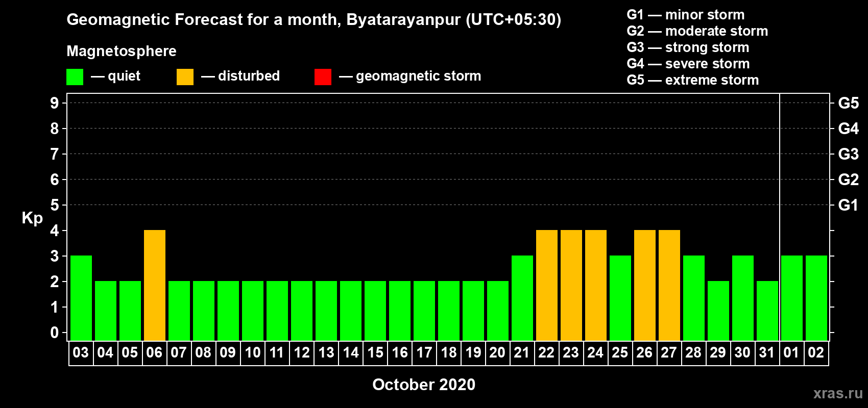The width and height of the screenshot is (868, 408).
Task: Click the green bar for October 28
Action: (x=694, y=298)
